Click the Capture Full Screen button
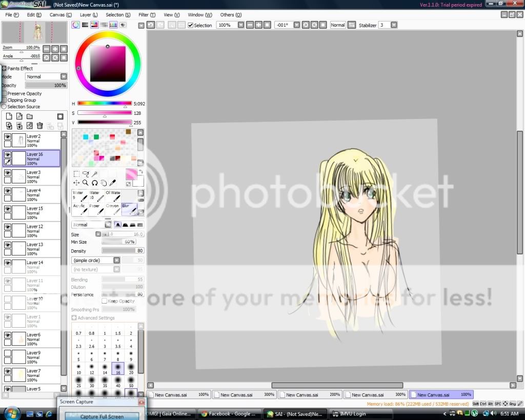This screenshot has width=525, height=420. pyautogui.click(x=102, y=416)
